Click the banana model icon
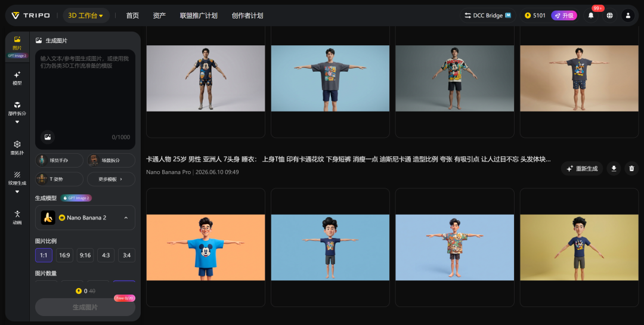644x325 pixels. 48,218
